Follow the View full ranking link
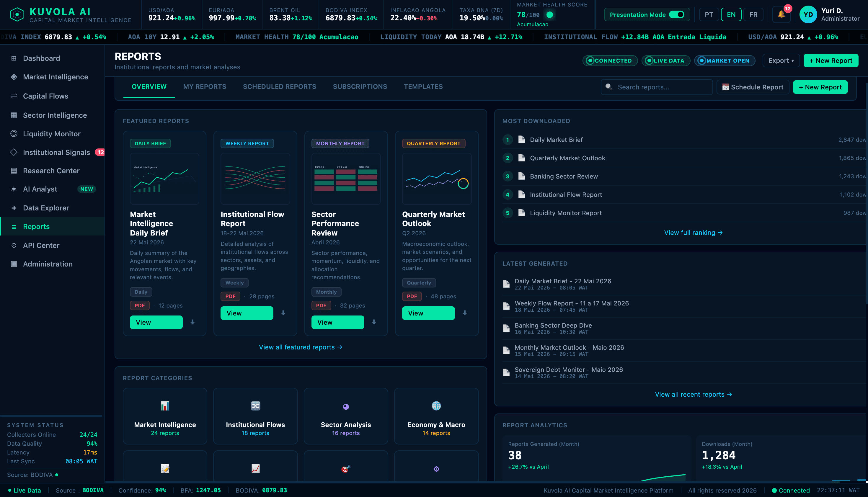Image resolution: width=868 pixels, height=497 pixels. 693,233
